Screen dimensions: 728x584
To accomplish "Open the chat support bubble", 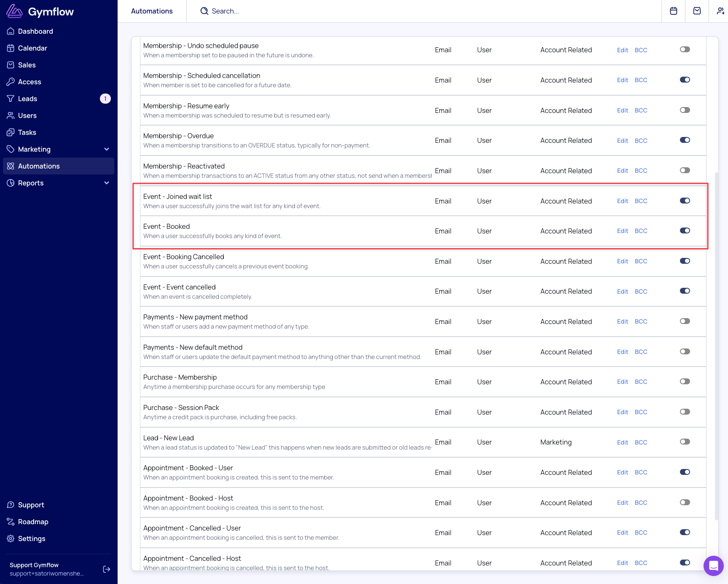I will [x=713, y=565].
